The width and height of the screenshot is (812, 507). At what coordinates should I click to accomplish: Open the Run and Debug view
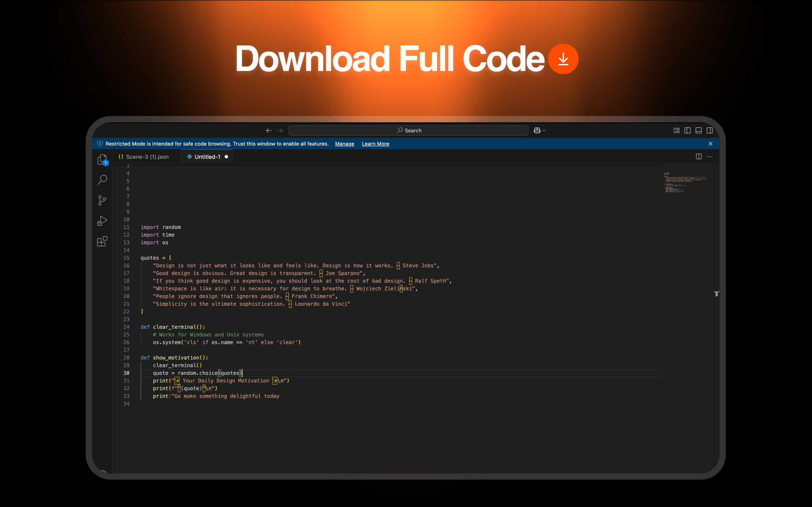102,221
